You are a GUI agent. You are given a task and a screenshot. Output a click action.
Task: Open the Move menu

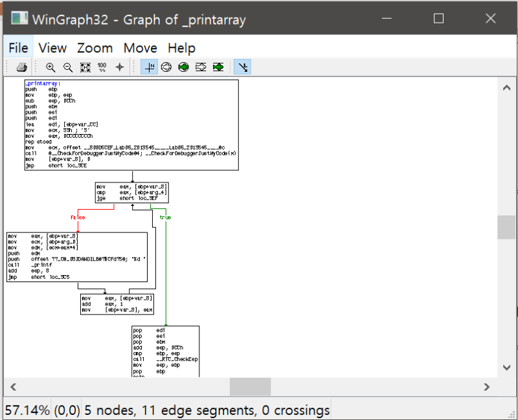[140, 48]
